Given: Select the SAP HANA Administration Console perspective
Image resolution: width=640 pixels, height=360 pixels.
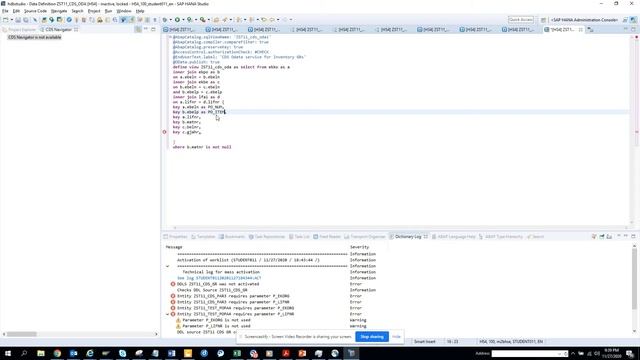Looking at the screenshot, I should pyautogui.click(x=584, y=20).
